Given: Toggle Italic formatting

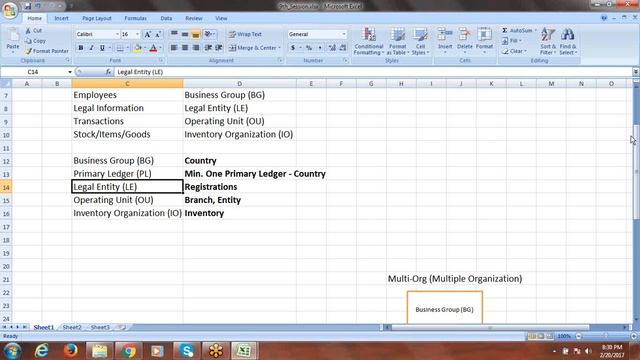Looking at the screenshot, I should (91, 48).
